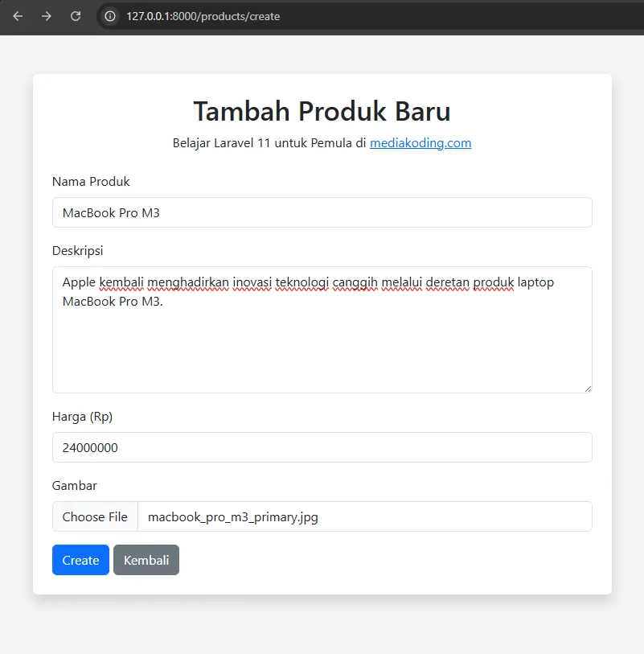Reload the current page
This screenshot has width=644, height=654.
[76, 16]
